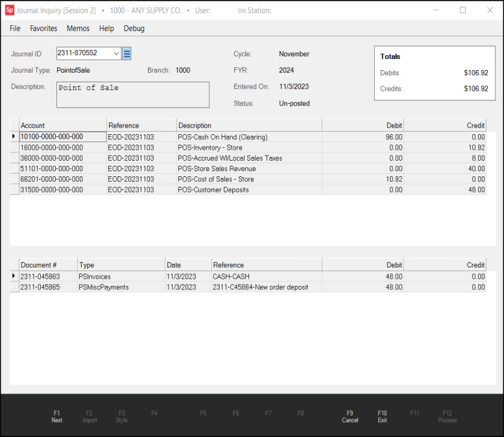
Task: Click the F12 Process function key
Action: coord(447,416)
